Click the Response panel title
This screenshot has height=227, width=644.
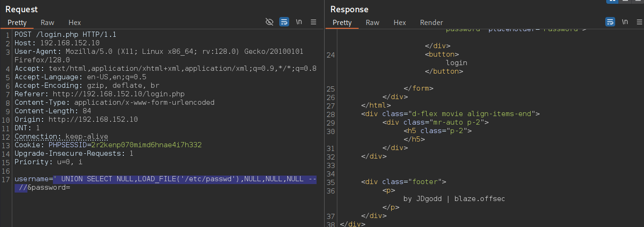tap(349, 9)
